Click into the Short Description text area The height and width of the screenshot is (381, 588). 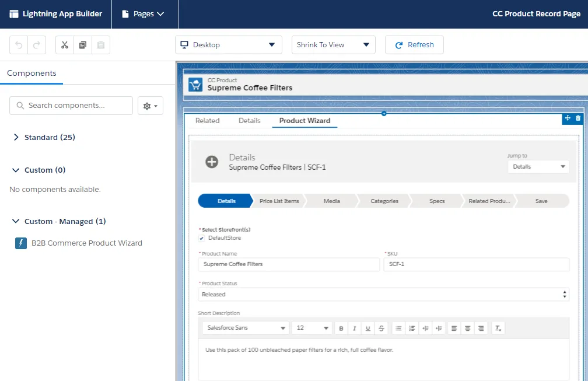[383, 360]
